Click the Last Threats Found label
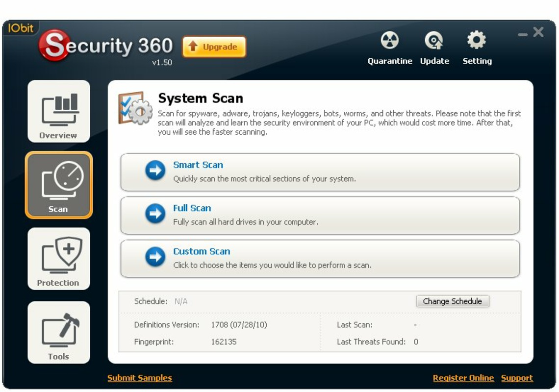559x392 pixels. pyautogui.click(x=371, y=342)
